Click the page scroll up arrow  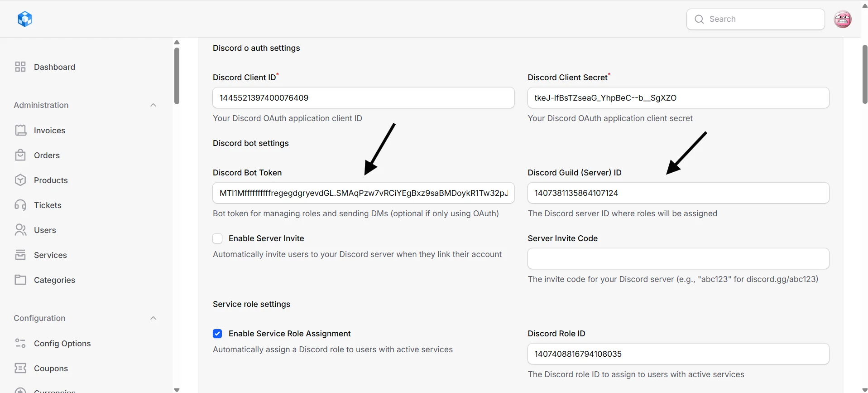point(864,6)
